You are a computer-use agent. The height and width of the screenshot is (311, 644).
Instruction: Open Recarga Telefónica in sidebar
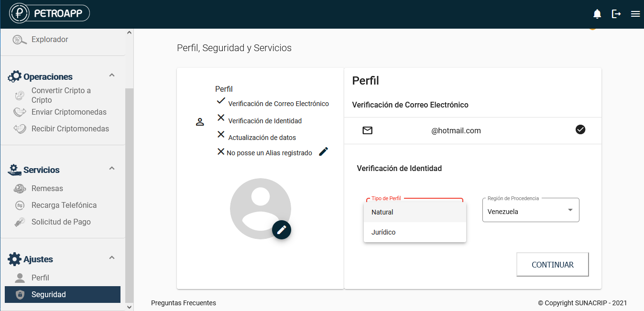(x=64, y=205)
